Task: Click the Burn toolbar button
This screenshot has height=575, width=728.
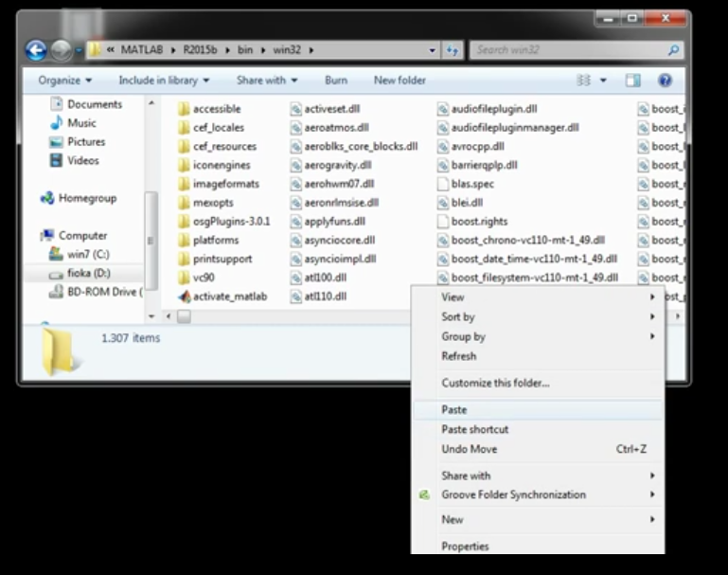Action: (336, 81)
